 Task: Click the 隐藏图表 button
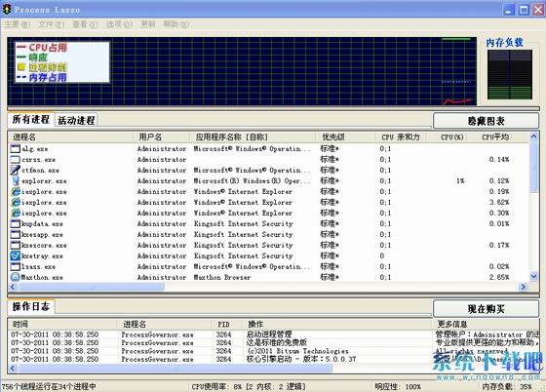(487, 121)
